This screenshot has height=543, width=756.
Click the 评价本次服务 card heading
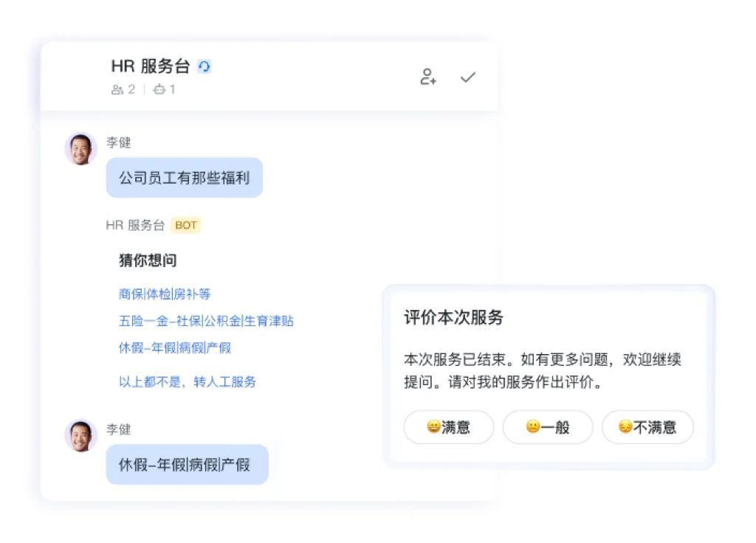(x=453, y=318)
